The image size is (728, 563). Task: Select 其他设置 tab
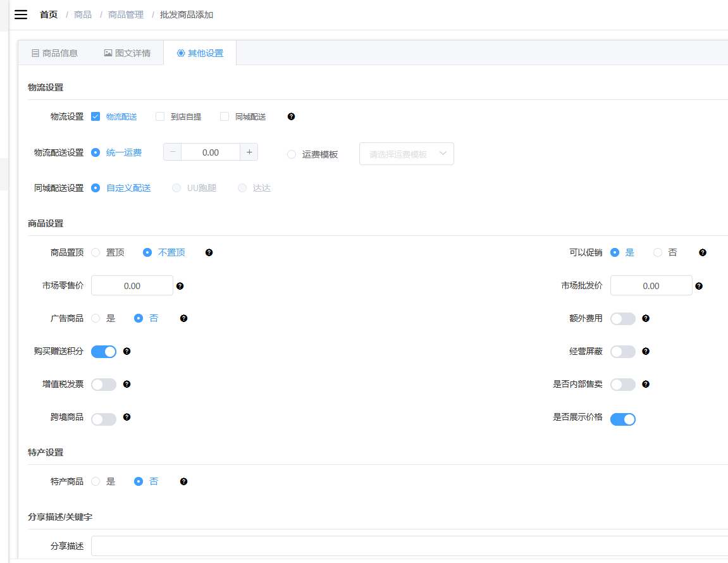(200, 53)
